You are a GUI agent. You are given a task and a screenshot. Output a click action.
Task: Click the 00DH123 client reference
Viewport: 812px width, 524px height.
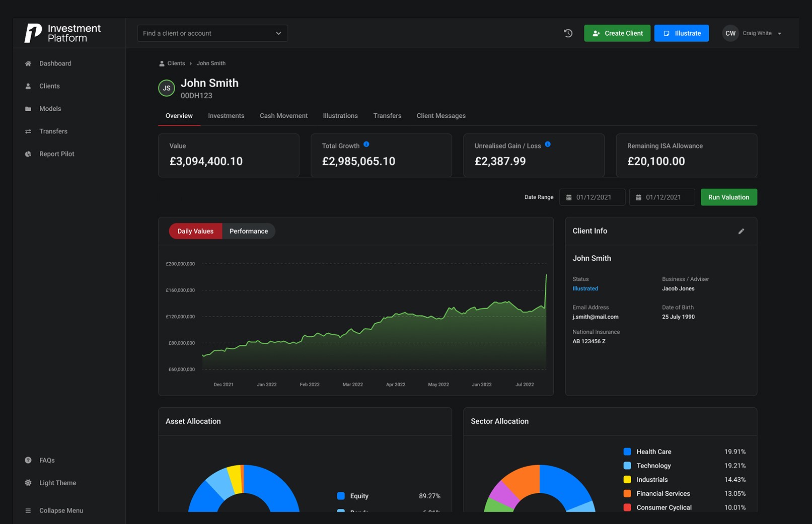196,96
